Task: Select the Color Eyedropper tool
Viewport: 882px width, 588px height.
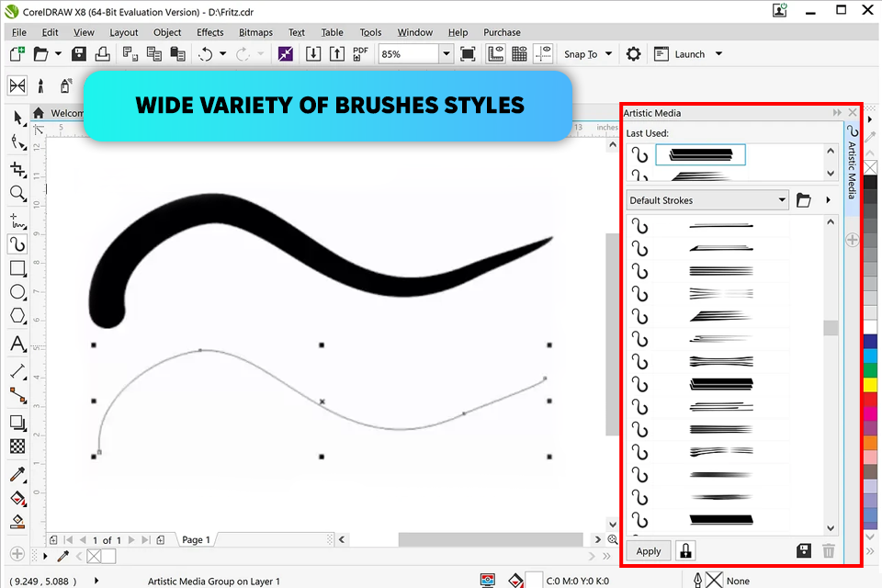Action: tap(18, 474)
